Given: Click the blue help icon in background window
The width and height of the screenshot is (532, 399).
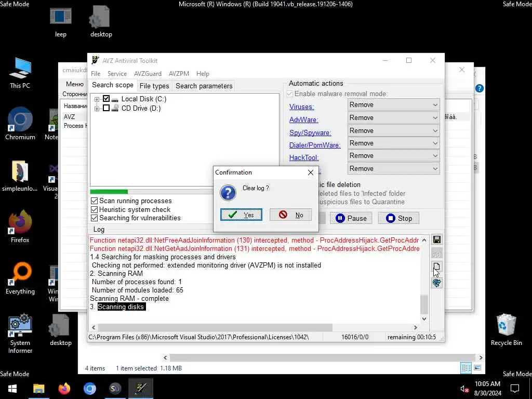Looking at the screenshot, I should [x=479, y=88].
